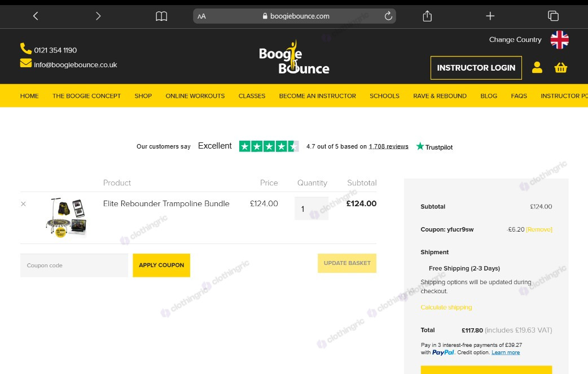Screen dimensions: 588x374
Task: Open THE BOOGIE CONCEPT menu item
Action: click(87, 96)
